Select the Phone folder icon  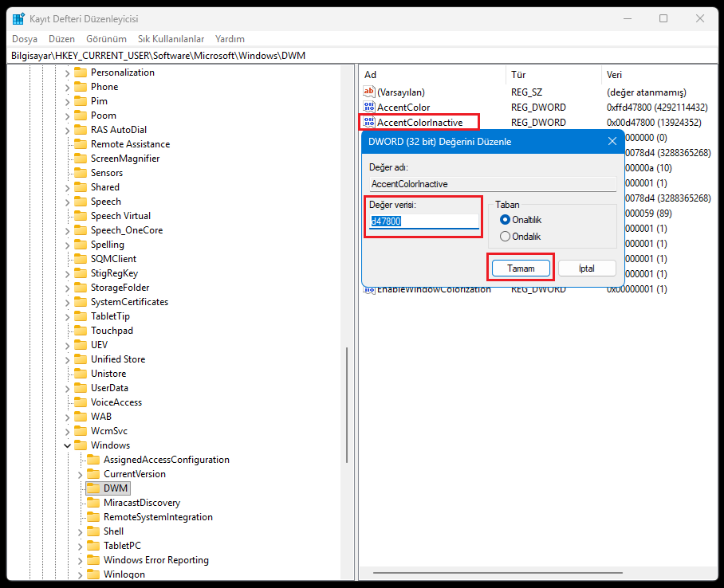pyautogui.click(x=81, y=87)
